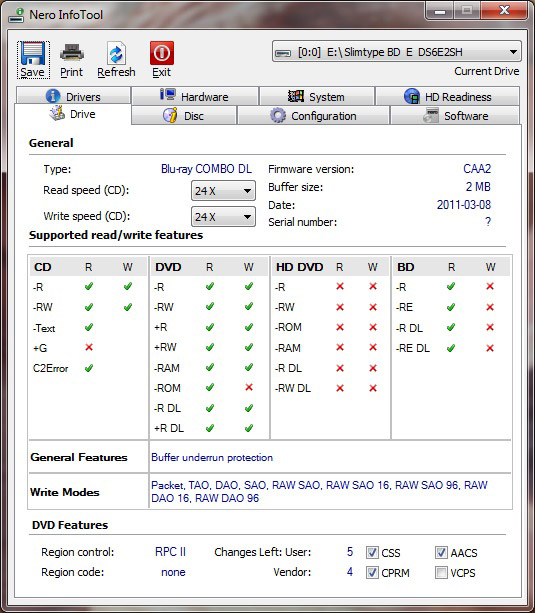
Task: Click the date value 2011-03-08
Action: tap(464, 204)
